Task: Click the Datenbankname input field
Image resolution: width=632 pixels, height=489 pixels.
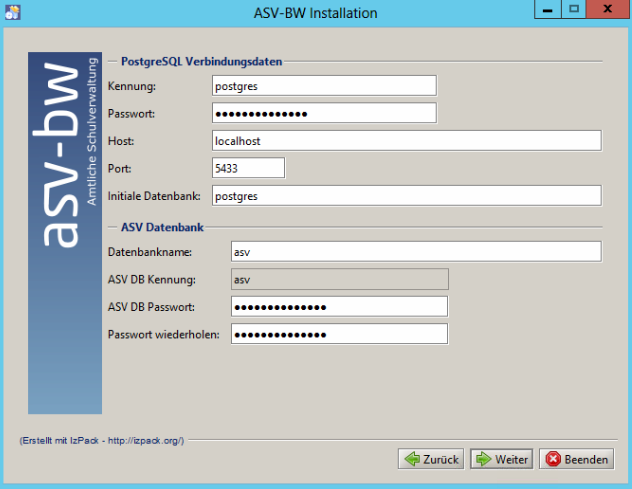Action: (x=414, y=252)
